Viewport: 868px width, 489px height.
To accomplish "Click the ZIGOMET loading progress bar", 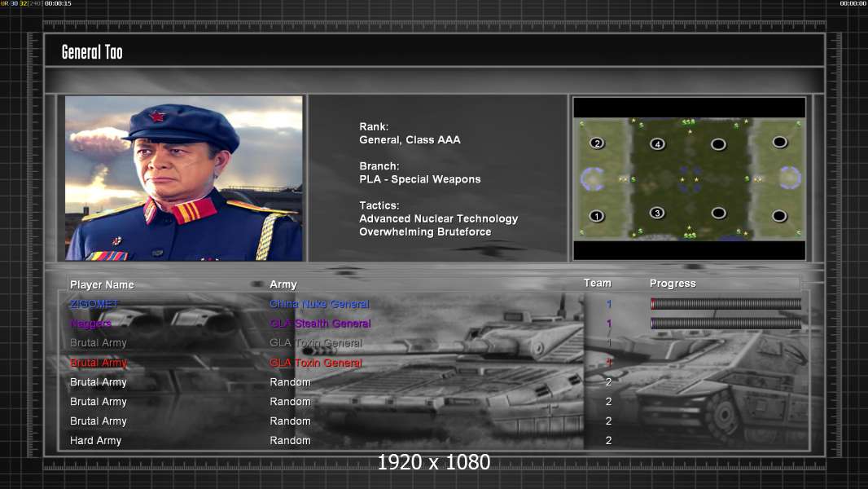I will 726,303.
